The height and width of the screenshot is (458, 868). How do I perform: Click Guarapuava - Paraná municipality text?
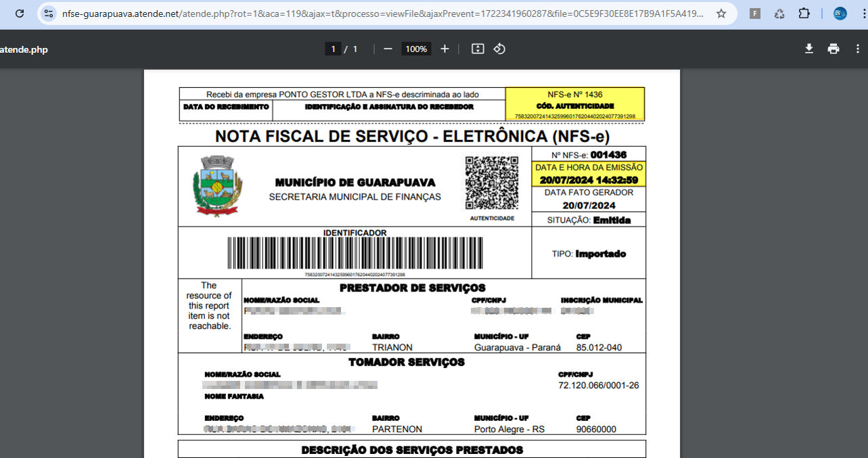[x=518, y=348]
